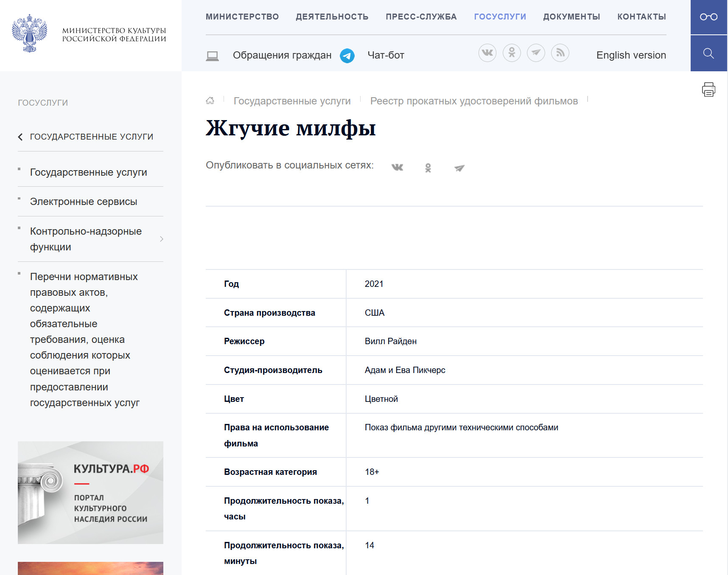Expand Контрольно-надзорные функции submenu arrow
728x575 pixels.
(161, 239)
